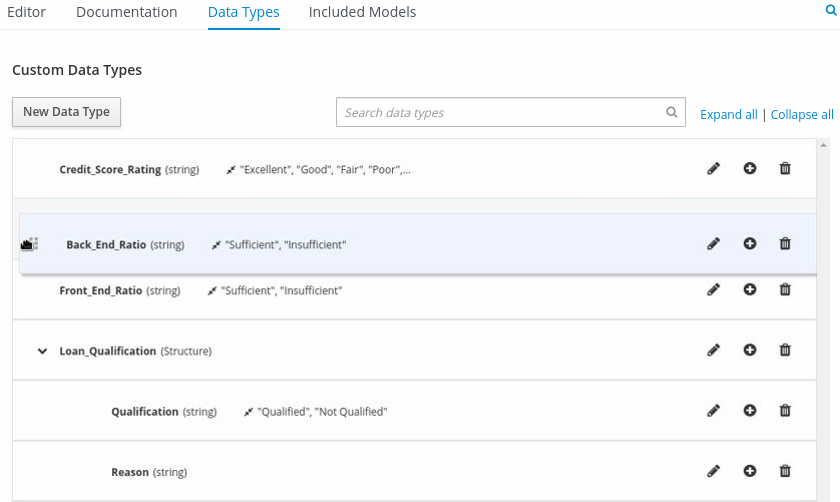Edit the Credit_Score_Rating data type
840x502 pixels.
tap(713, 169)
